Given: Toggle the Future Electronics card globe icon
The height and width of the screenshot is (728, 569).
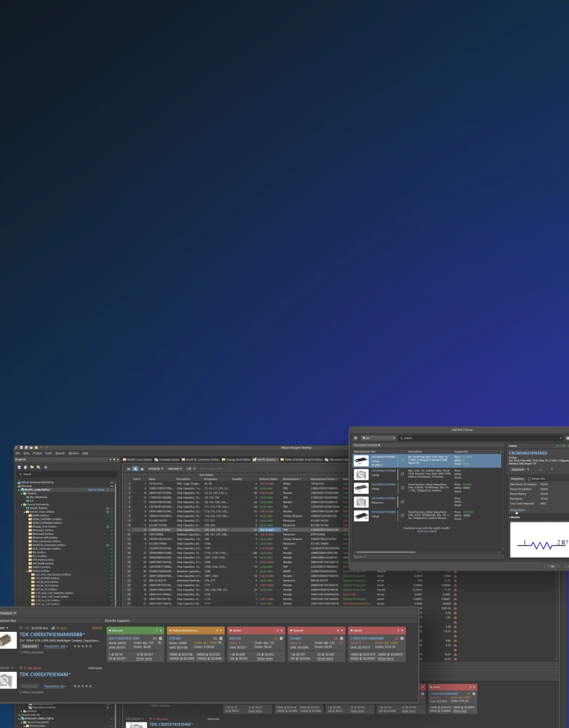Looking at the screenshot, I should [x=221, y=639].
